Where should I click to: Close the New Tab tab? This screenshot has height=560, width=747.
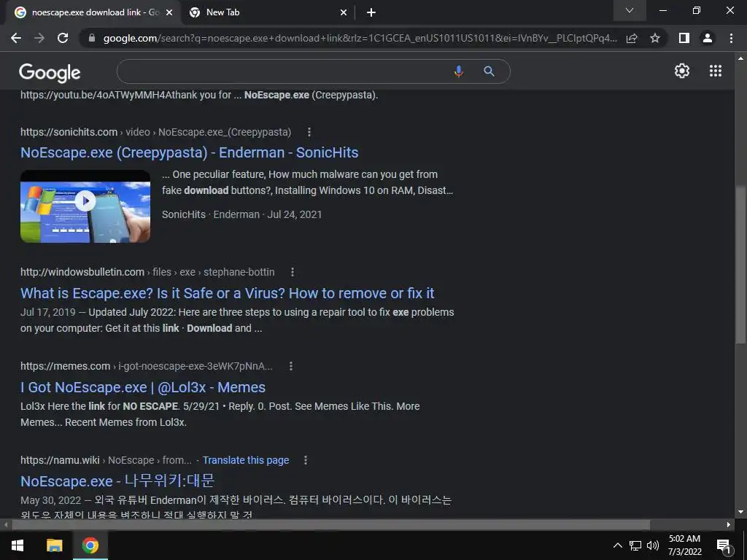(344, 12)
